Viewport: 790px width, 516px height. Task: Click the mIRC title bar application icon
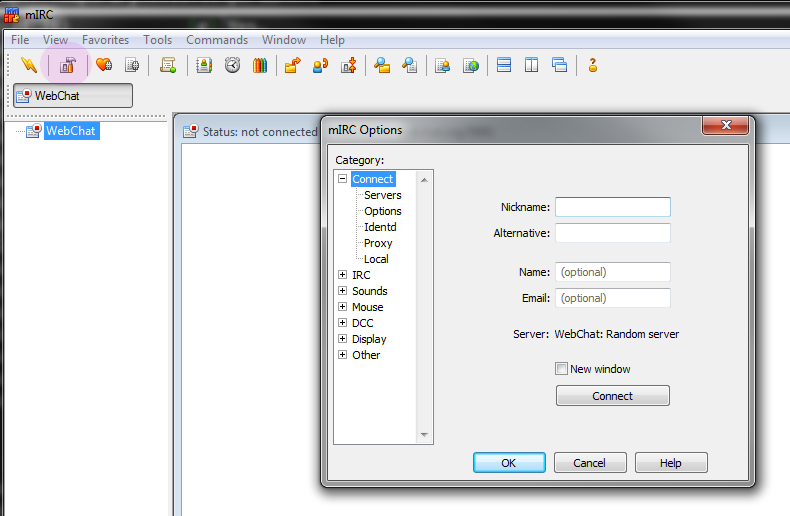[12, 15]
